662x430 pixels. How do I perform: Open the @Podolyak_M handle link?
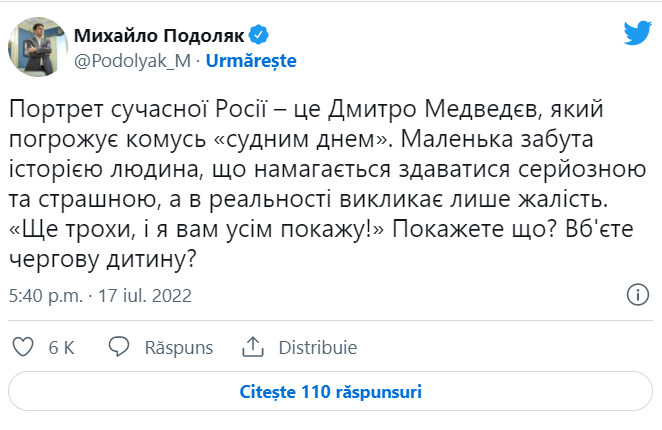point(133,60)
